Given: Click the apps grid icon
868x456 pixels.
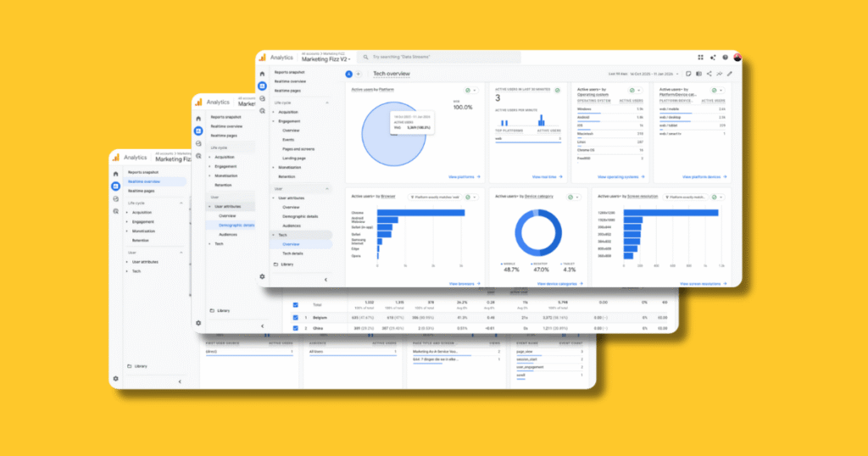Looking at the screenshot, I should [700, 57].
